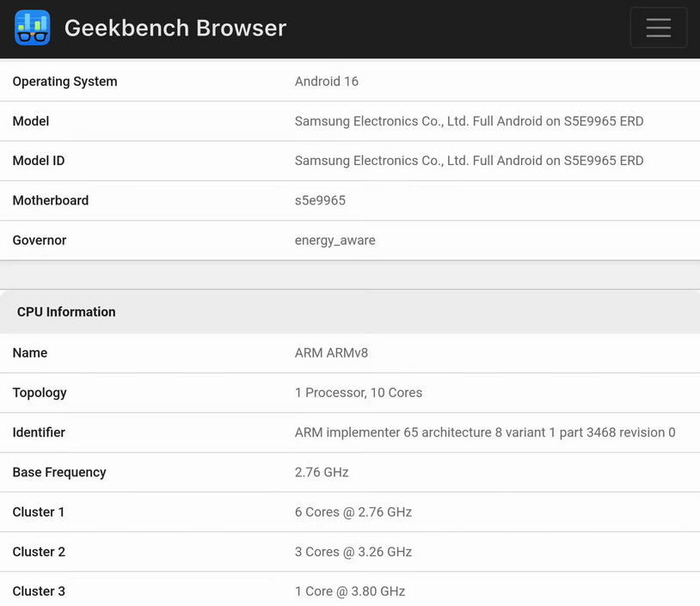This screenshot has height=606, width=700.
Task: Click the CPU Information section header
Action: click(66, 311)
